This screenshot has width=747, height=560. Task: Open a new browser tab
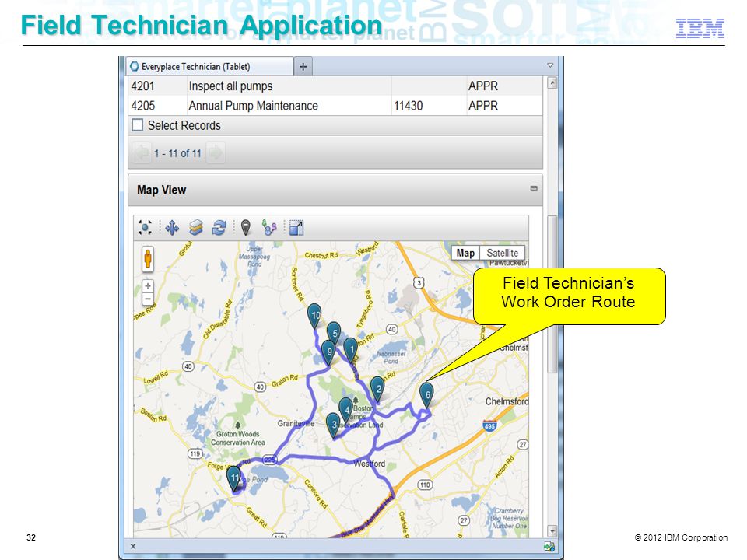[303, 67]
